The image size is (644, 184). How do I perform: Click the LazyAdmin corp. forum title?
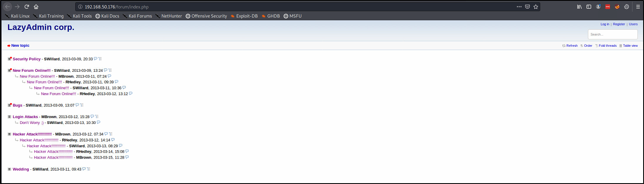coord(41,28)
